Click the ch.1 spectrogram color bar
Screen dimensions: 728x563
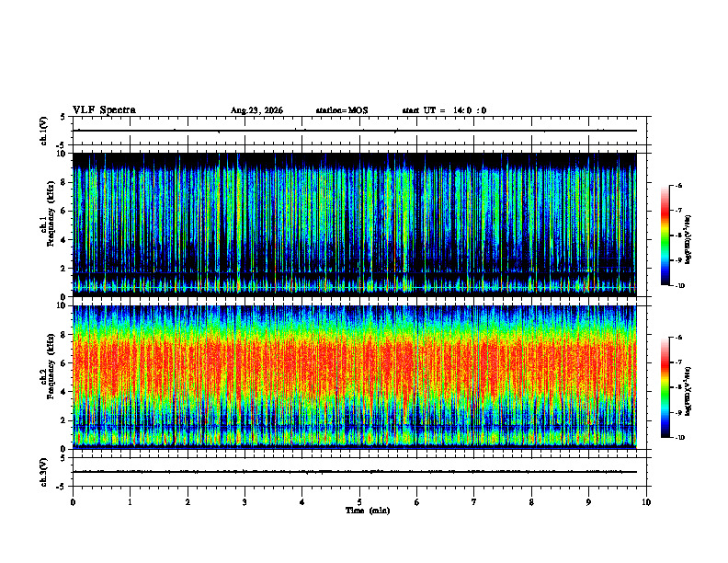665,236
